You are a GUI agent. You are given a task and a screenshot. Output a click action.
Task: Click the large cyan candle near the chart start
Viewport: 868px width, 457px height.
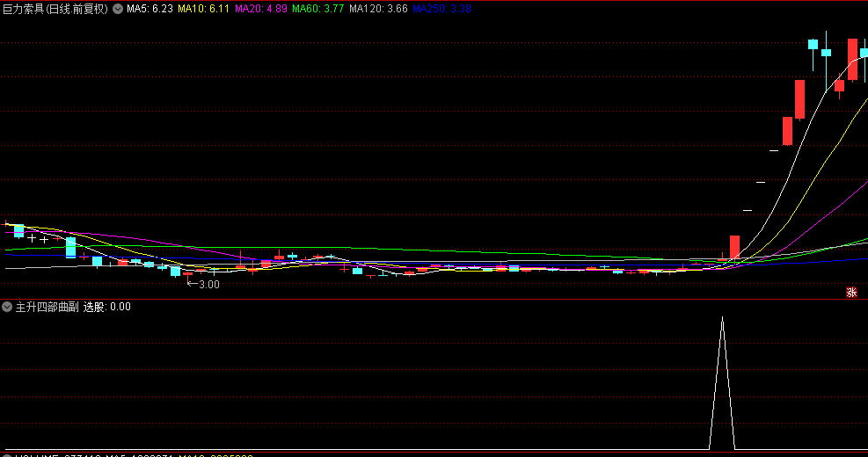(70, 247)
